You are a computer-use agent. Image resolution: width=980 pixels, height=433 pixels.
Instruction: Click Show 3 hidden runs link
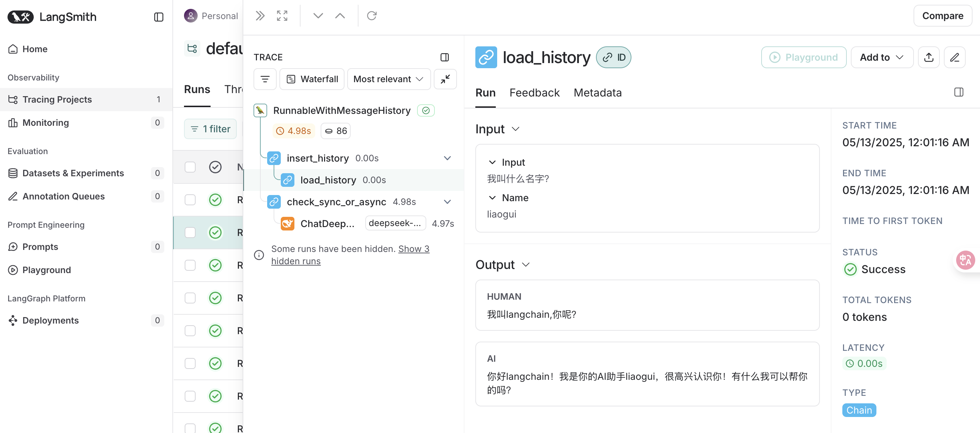click(414, 249)
